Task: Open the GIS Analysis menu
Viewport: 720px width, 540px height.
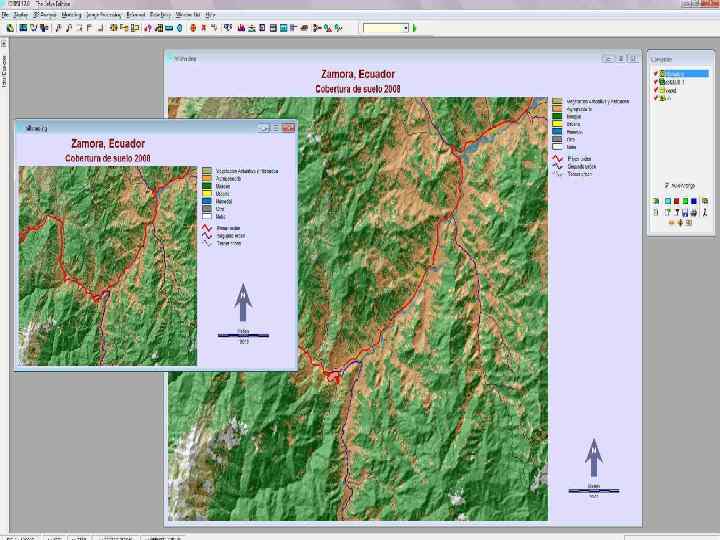Action: pyautogui.click(x=45, y=15)
